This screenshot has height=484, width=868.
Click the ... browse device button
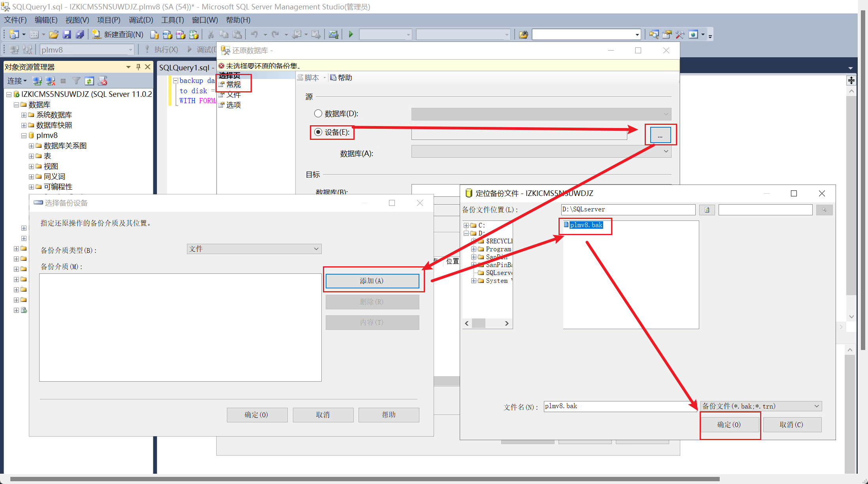tap(660, 135)
